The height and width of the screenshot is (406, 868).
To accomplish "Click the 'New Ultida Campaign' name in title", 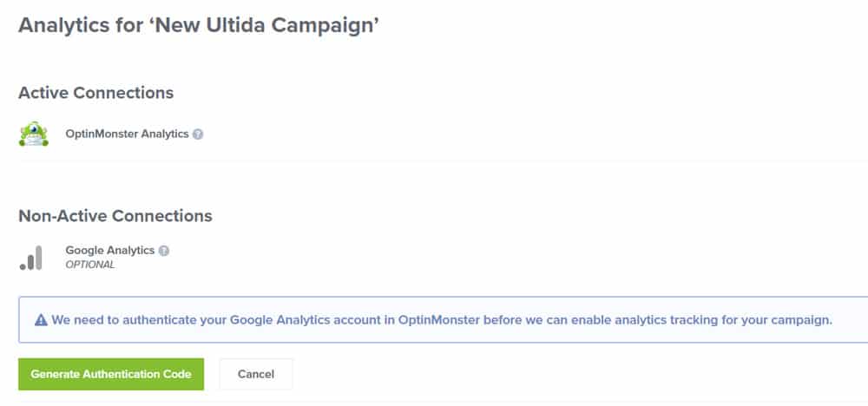I will coord(265,25).
